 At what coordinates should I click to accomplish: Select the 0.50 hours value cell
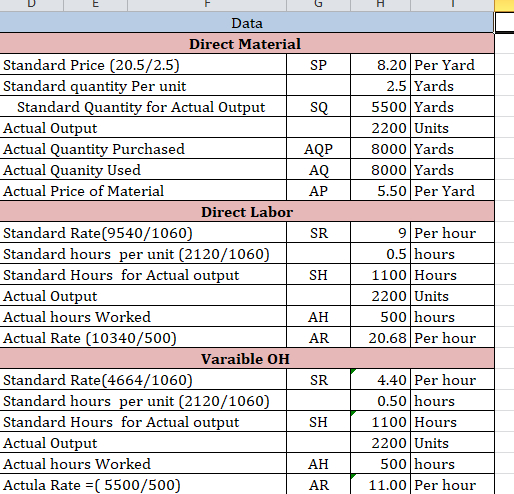[381, 401]
